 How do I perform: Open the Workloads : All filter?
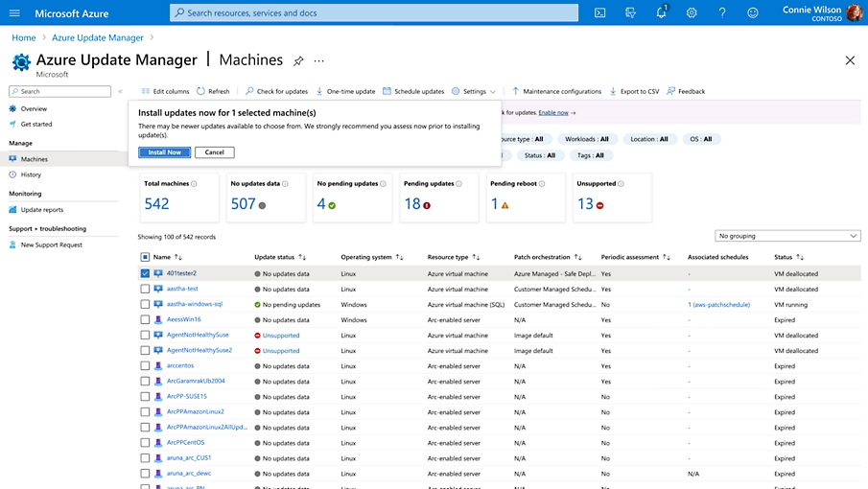tap(587, 139)
